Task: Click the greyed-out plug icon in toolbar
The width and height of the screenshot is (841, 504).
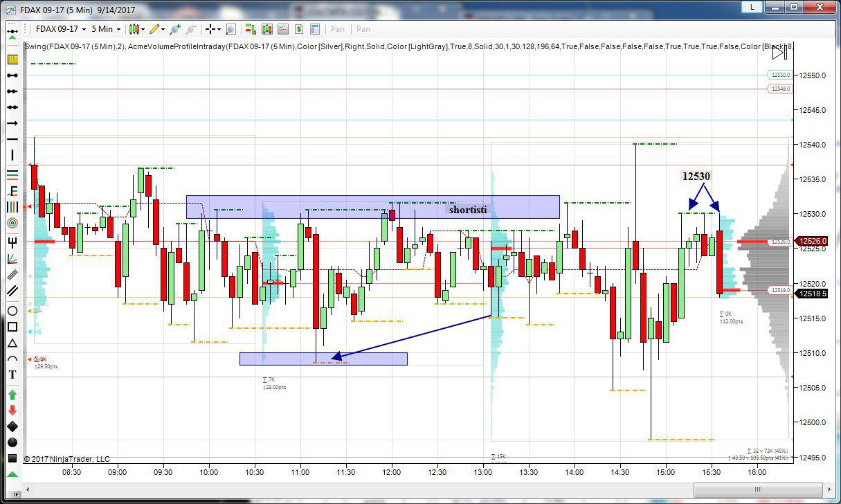Action: tap(191, 29)
